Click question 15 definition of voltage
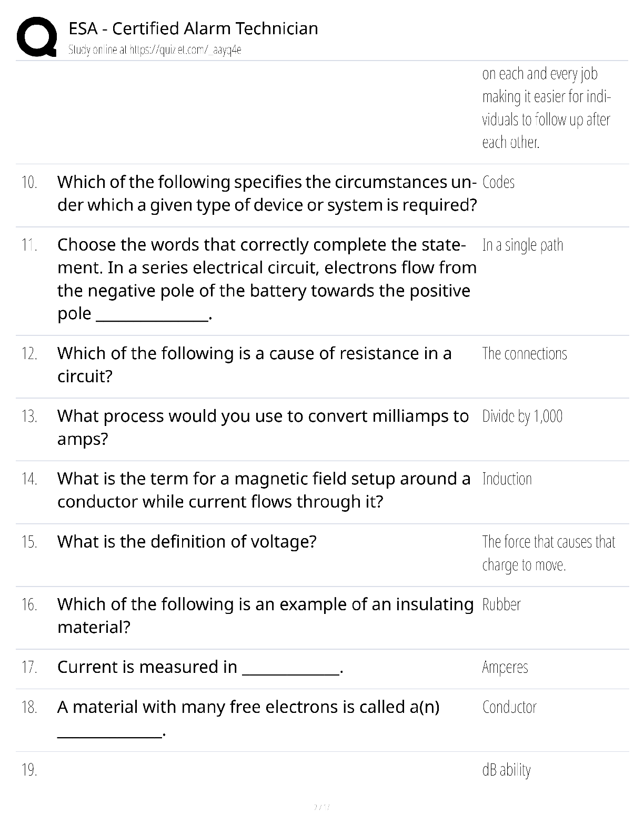This screenshot has height=834, width=644. click(x=187, y=541)
